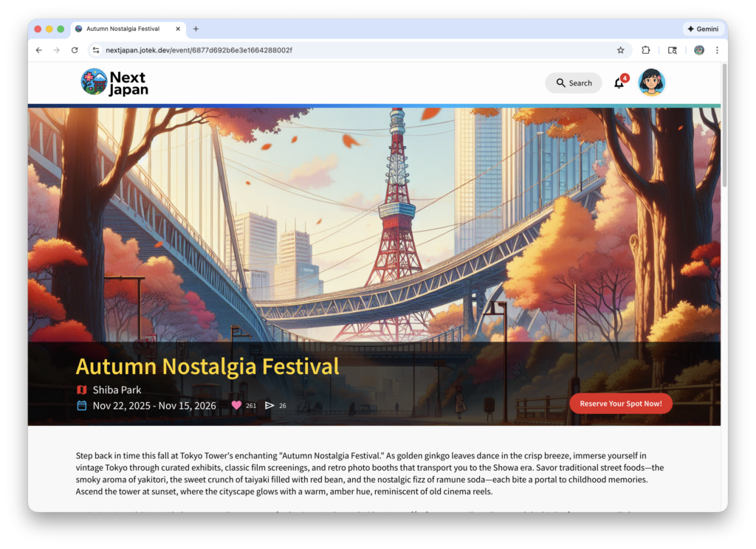
Task: Click the Search button in the header
Action: 574,83
